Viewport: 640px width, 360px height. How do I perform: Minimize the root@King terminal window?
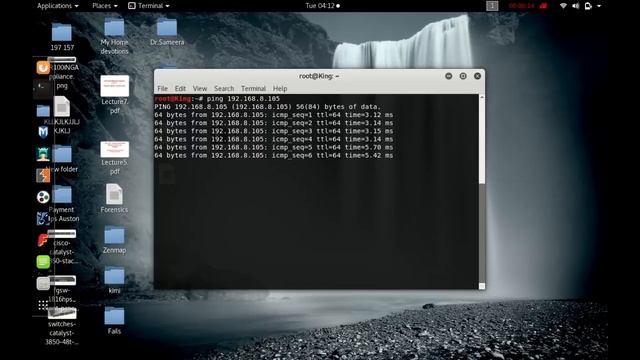(x=449, y=76)
